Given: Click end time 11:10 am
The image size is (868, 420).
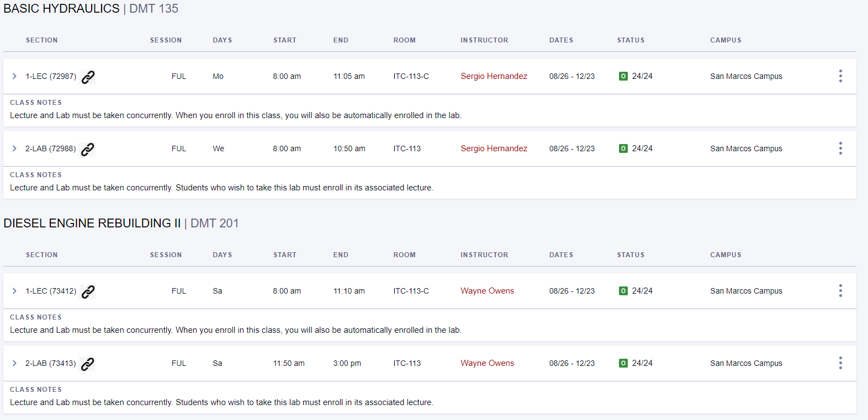Looking at the screenshot, I should [349, 291].
